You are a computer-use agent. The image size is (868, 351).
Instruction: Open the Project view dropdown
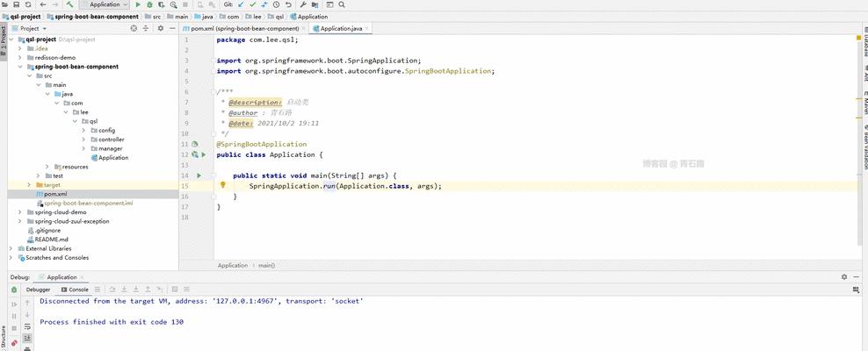point(33,28)
